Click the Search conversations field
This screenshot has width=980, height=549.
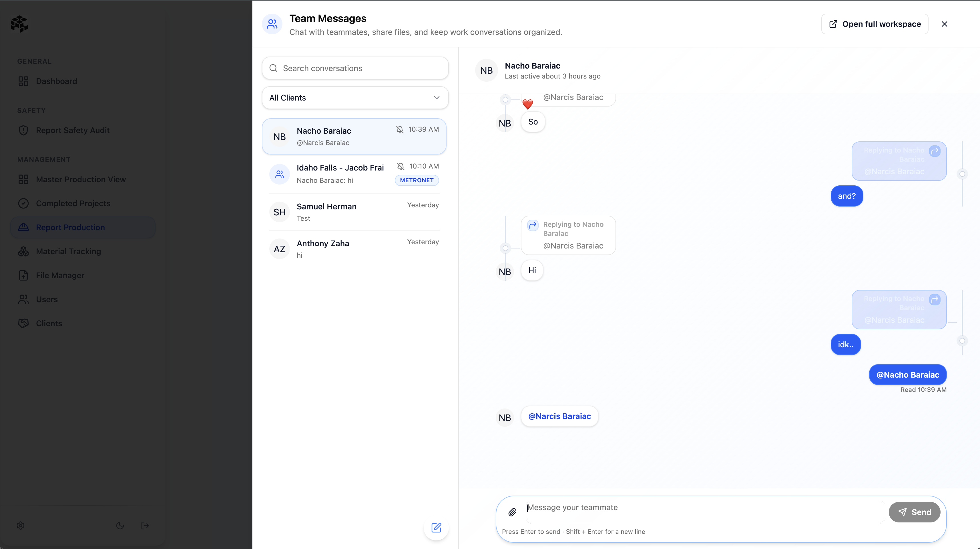coord(354,69)
